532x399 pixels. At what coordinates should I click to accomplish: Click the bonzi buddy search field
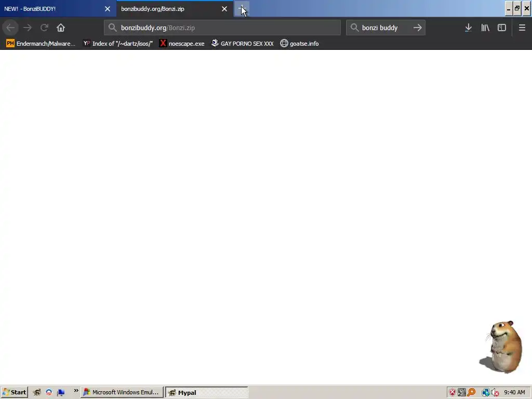[x=385, y=28]
